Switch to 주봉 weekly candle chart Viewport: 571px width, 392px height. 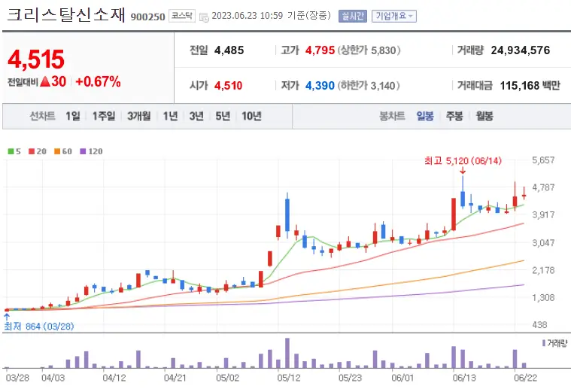454,116
